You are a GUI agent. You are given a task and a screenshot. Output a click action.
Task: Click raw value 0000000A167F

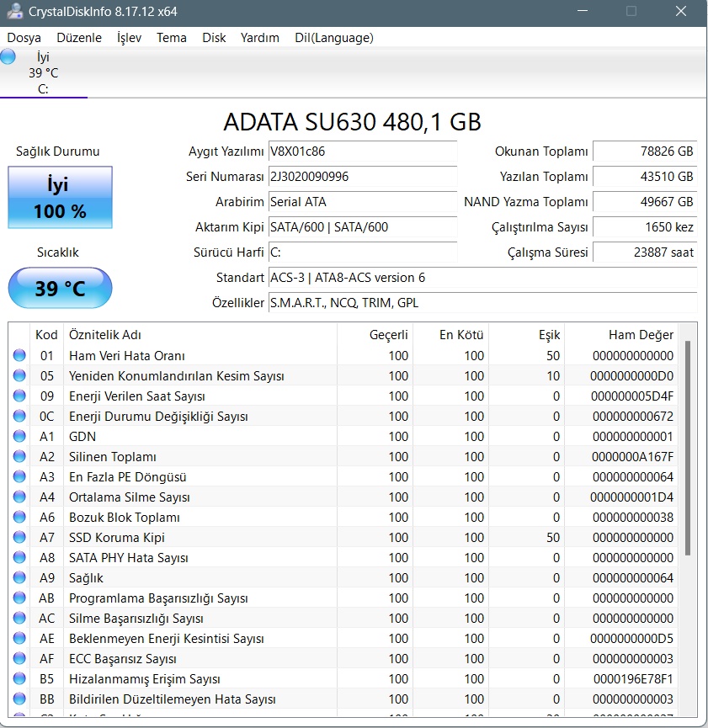click(632, 457)
